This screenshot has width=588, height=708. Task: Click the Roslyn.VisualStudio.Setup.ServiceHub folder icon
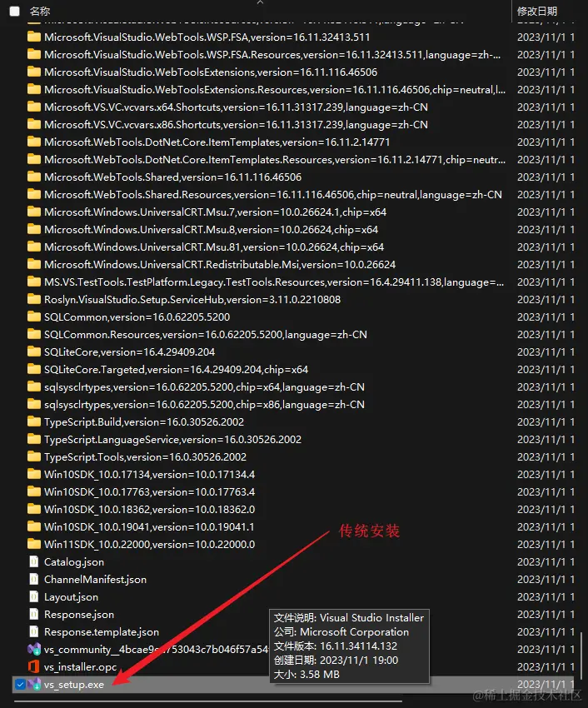click(x=34, y=299)
